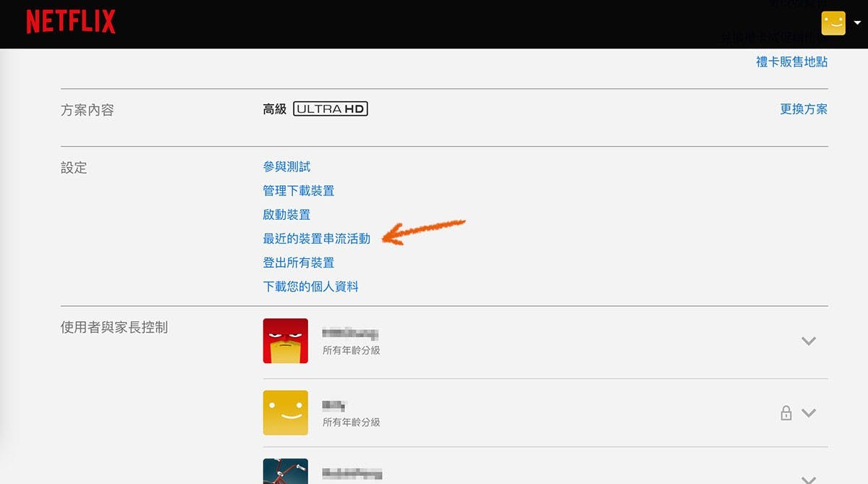
Task: Open 更換方案 to change plan
Action: [x=804, y=109]
